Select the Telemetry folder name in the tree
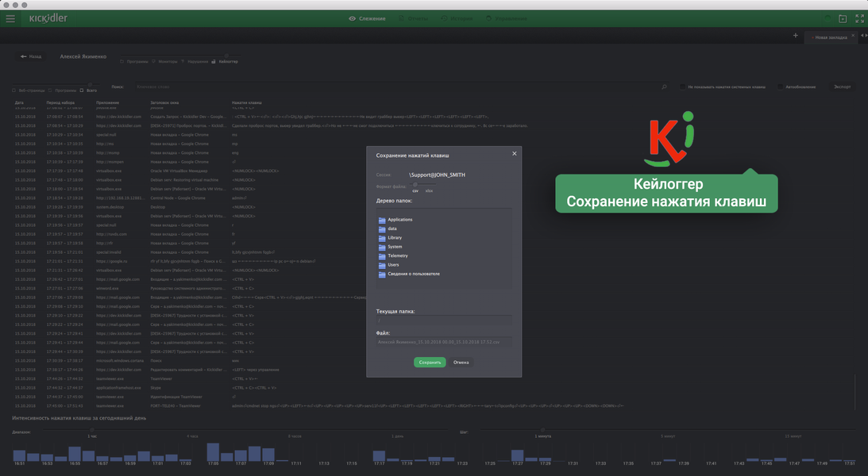 pyautogui.click(x=397, y=256)
